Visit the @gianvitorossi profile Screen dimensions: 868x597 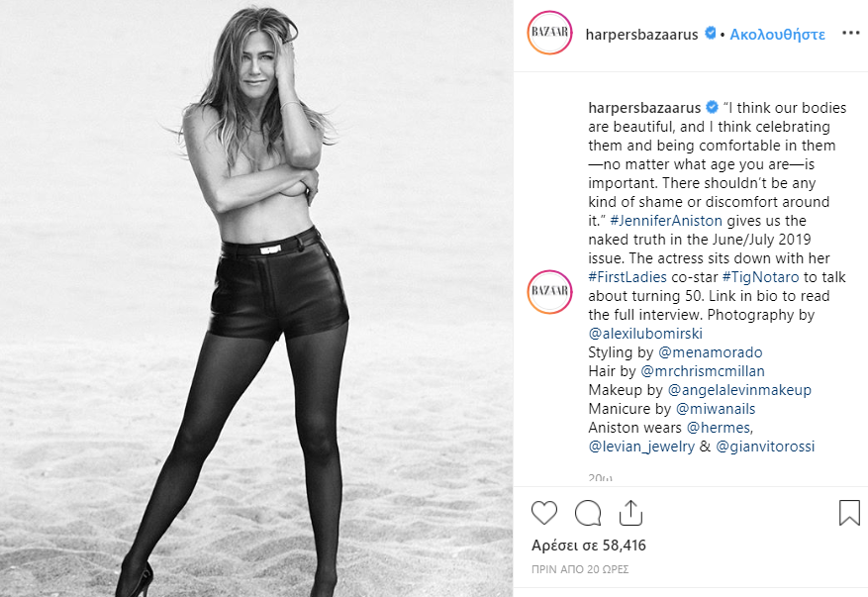tap(765, 447)
